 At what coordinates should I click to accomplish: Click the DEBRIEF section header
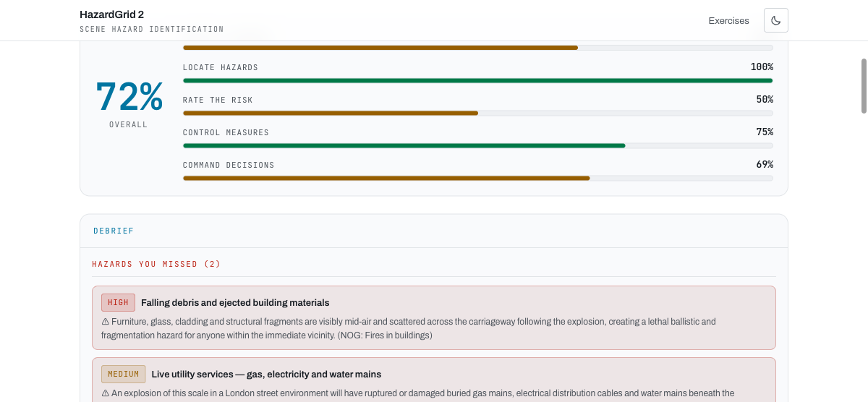114,231
